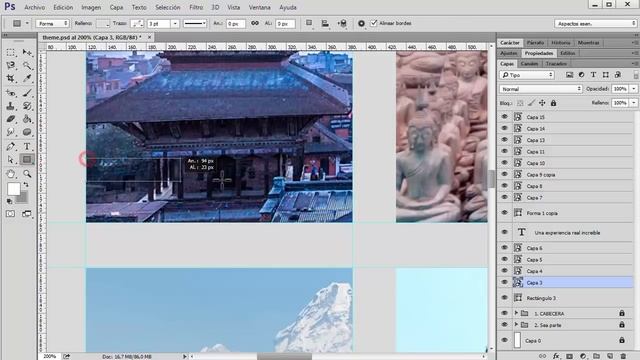Image resolution: width=640 pixels, height=360 pixels.
Task: Toggle visibility of Capa 3
Action: pos(504,282)
